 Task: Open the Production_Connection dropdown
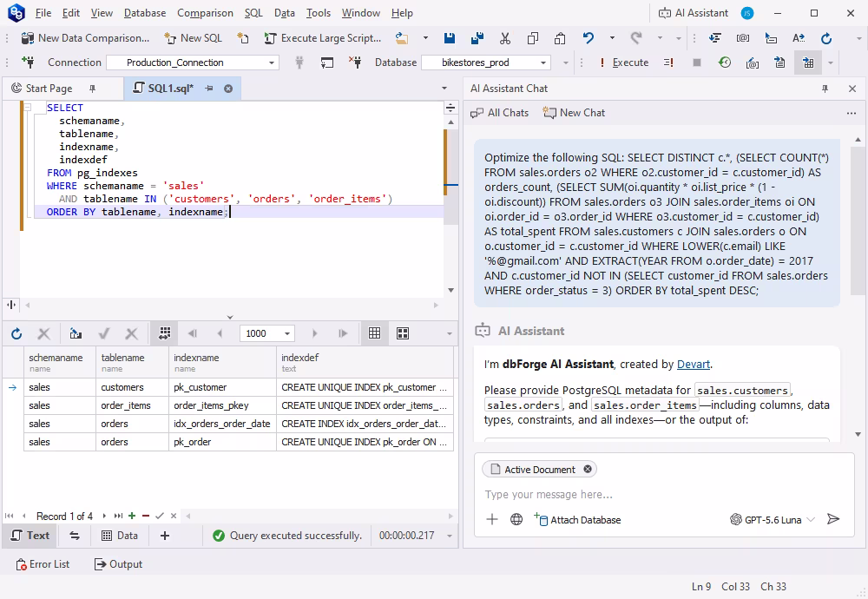point(272,63)
